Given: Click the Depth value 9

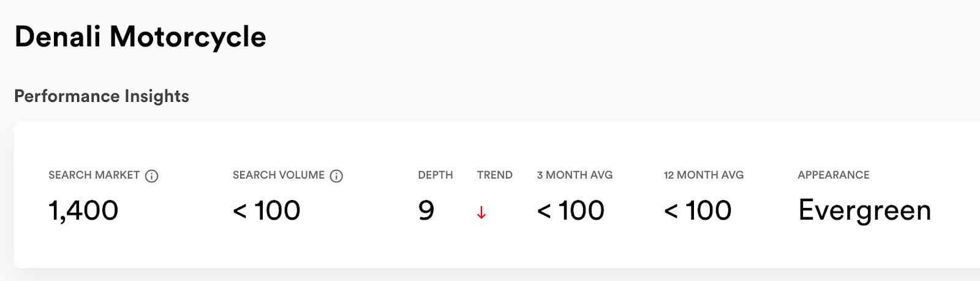Looking at the screenshot, I should click(x=426, y=210).
